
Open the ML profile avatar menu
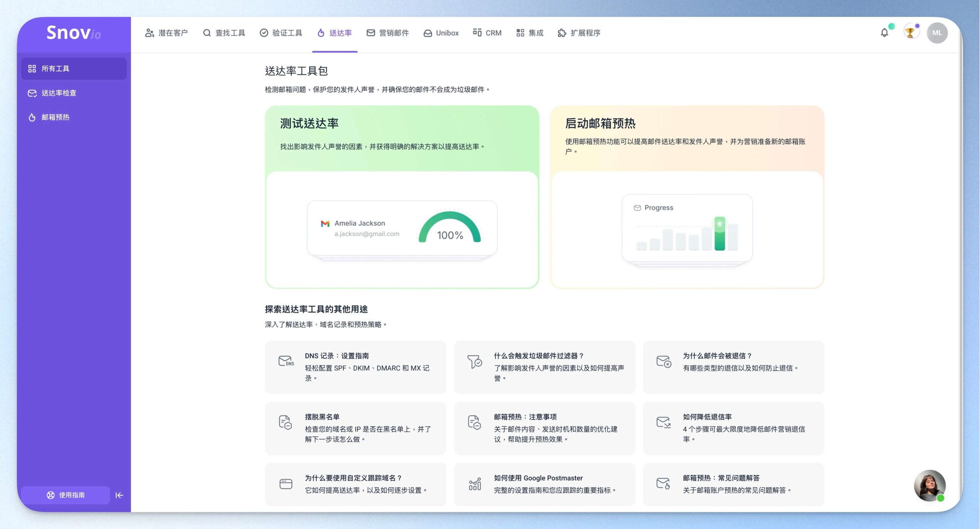click(937, 33)
